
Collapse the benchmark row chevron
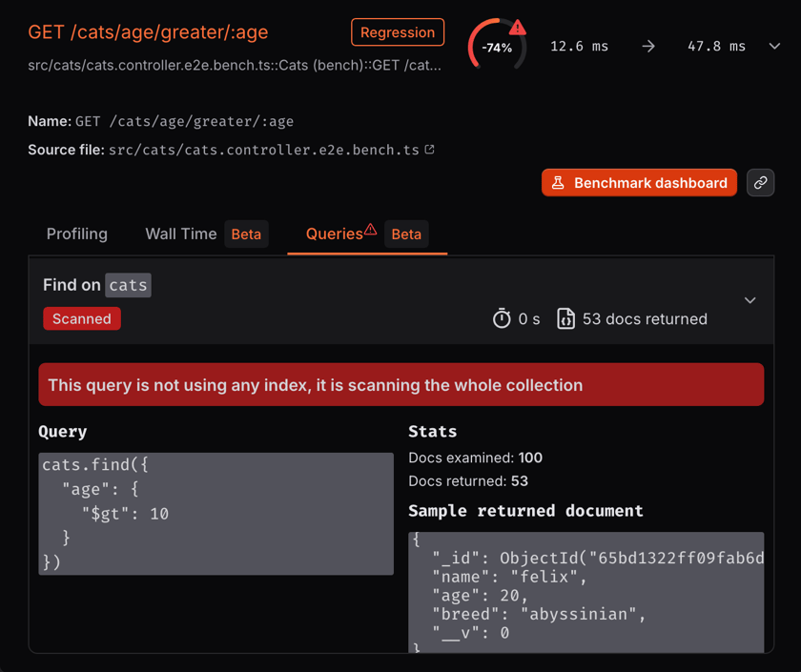(774, 47)
